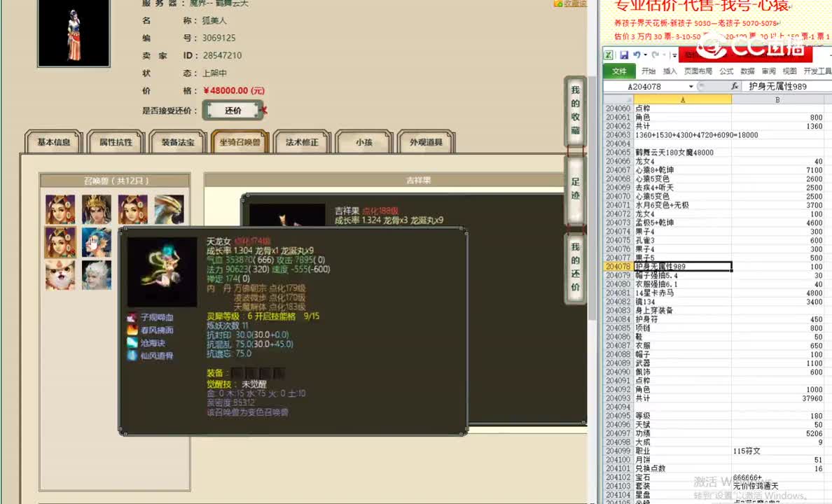This screenshot has width=832, height=504.
Task: Click the 仙风道骨 skill icon
Action: [x=132, y=356]
